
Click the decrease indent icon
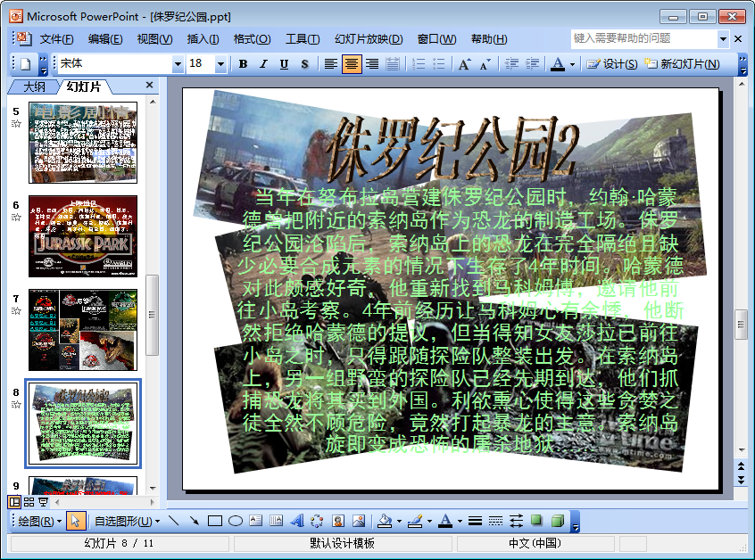coord(511,63)
